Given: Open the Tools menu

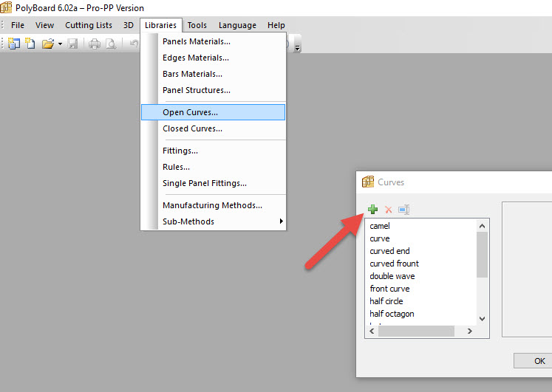Looking at the screenshot, I should point(197,25).
